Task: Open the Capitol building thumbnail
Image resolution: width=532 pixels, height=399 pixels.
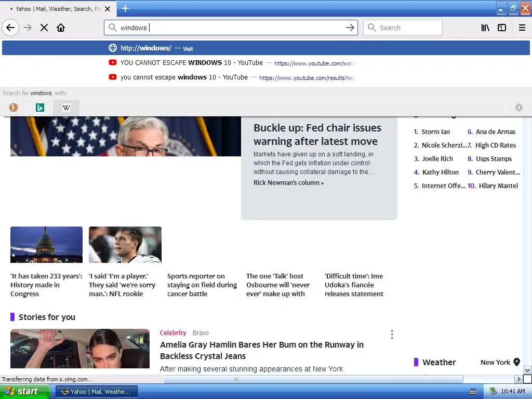Action: point(46,245)
